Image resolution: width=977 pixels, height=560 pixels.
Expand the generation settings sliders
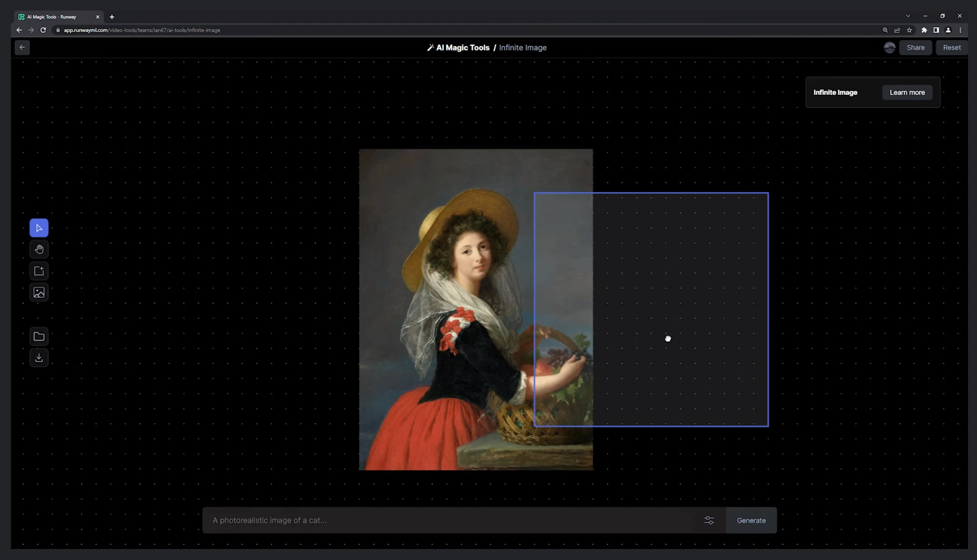tap(709, 520)
